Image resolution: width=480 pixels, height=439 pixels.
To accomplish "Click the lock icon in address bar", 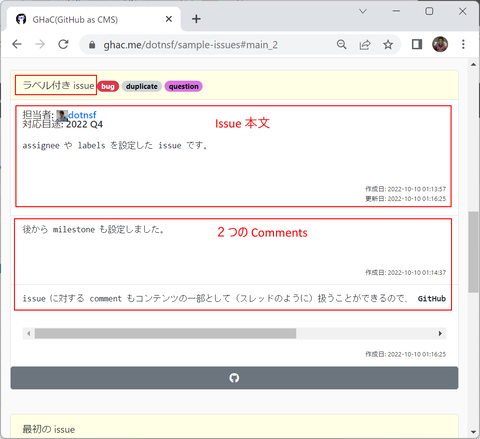I will (x=92, y=45).
